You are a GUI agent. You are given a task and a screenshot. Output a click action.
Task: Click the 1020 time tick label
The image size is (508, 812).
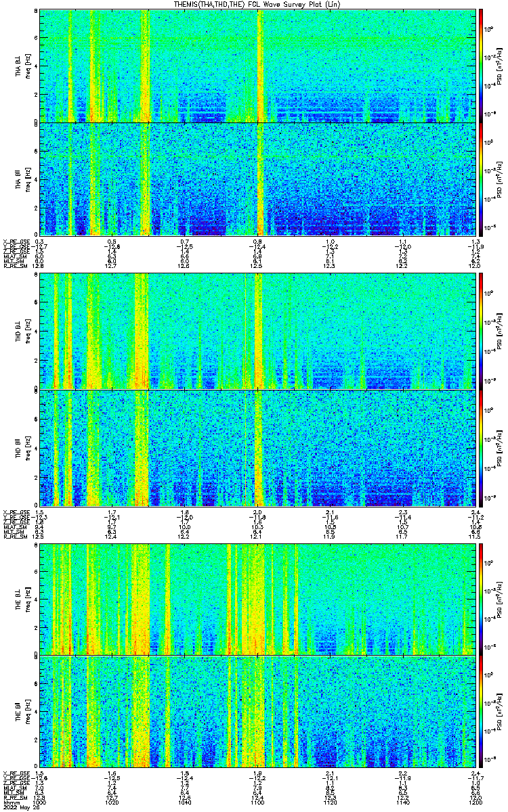[112, 803]
